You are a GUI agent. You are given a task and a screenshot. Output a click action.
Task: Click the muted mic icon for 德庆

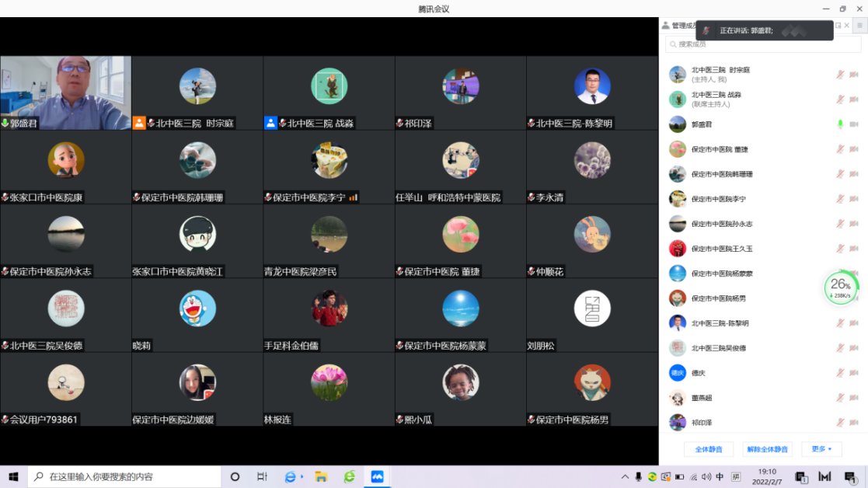[839, 373]
